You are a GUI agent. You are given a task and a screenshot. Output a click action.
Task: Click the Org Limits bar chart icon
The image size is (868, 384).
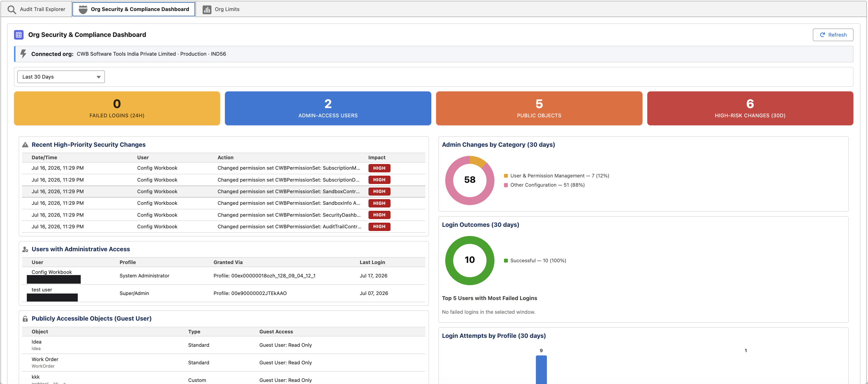coord(207,10)
